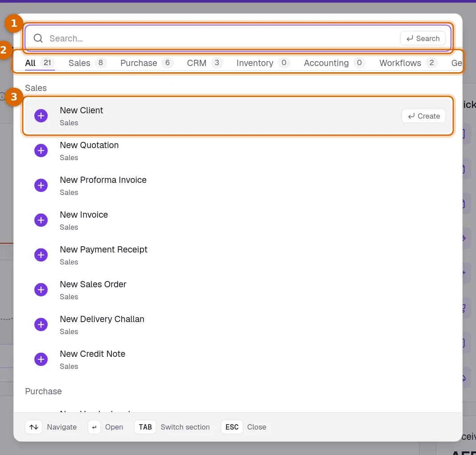Click the plus icon for New Client
The width and height of the screenshot is (476, 455).
(x=41, y=116)
